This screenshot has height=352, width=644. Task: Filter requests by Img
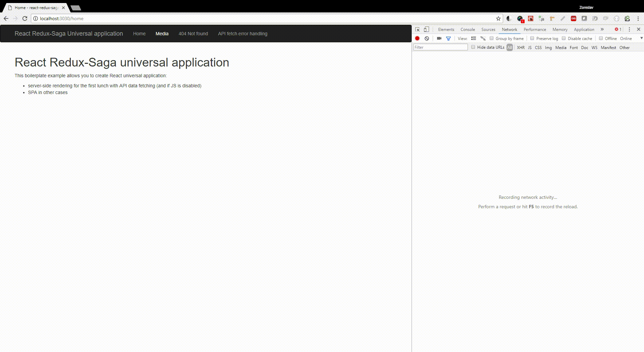548,48
